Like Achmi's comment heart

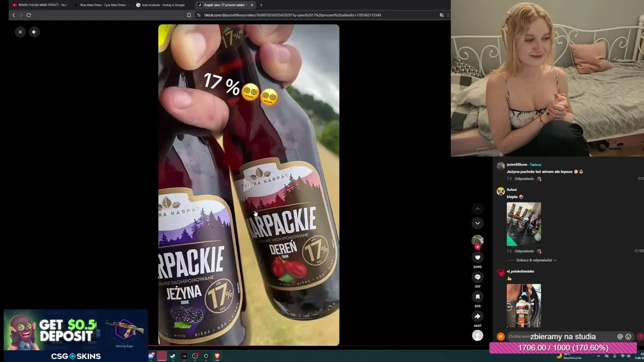tap(636, 251)
